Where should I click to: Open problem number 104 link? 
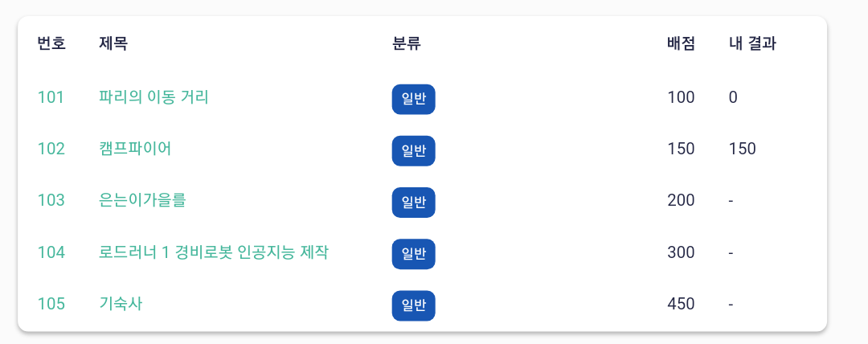click(51, 252)
